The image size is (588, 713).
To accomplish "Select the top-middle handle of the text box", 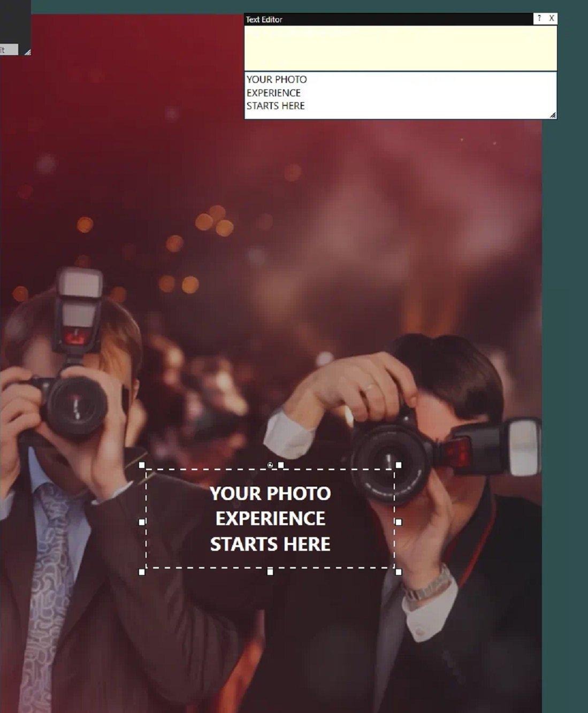I will pyautogui.click(x=281, y=465).
